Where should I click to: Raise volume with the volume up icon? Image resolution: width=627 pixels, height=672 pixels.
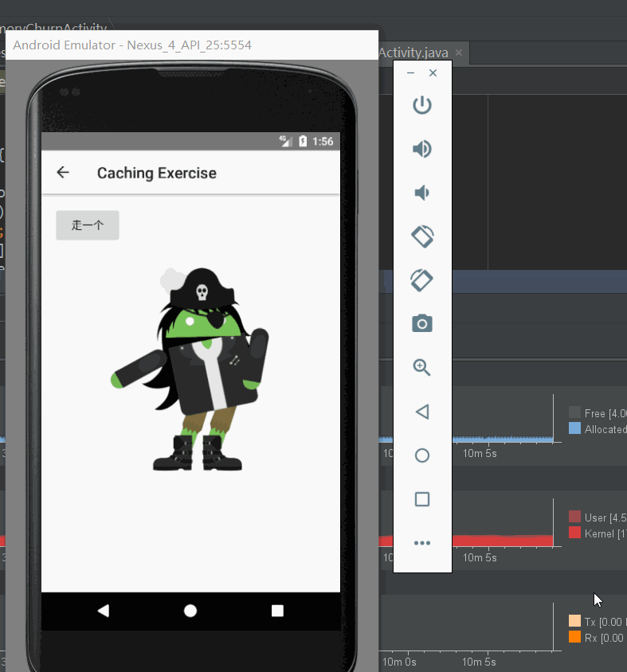click(x=422, y=149)
